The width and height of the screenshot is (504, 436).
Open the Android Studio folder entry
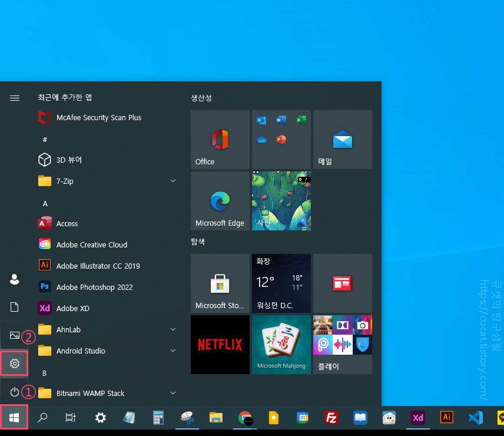108,351
